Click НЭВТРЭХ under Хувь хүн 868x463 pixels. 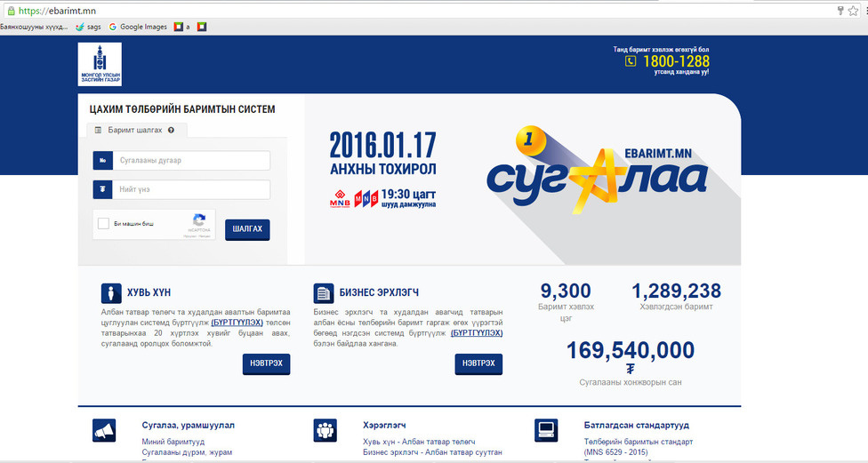point(266,364)
